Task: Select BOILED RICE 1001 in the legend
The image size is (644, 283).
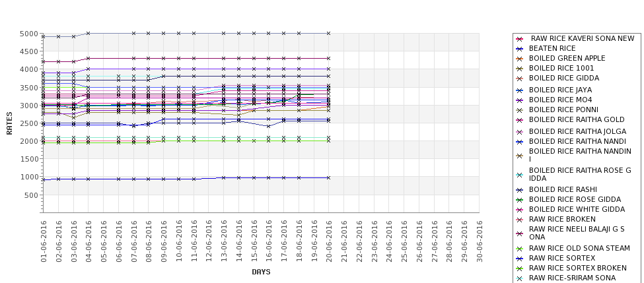Action: [561, 68]
